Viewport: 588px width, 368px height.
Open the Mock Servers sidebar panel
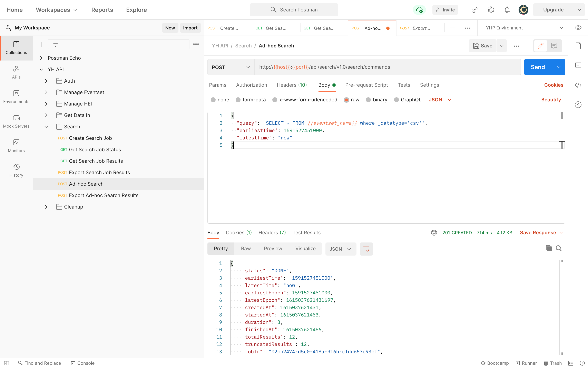pyautogui.click(x=16, y=121)
